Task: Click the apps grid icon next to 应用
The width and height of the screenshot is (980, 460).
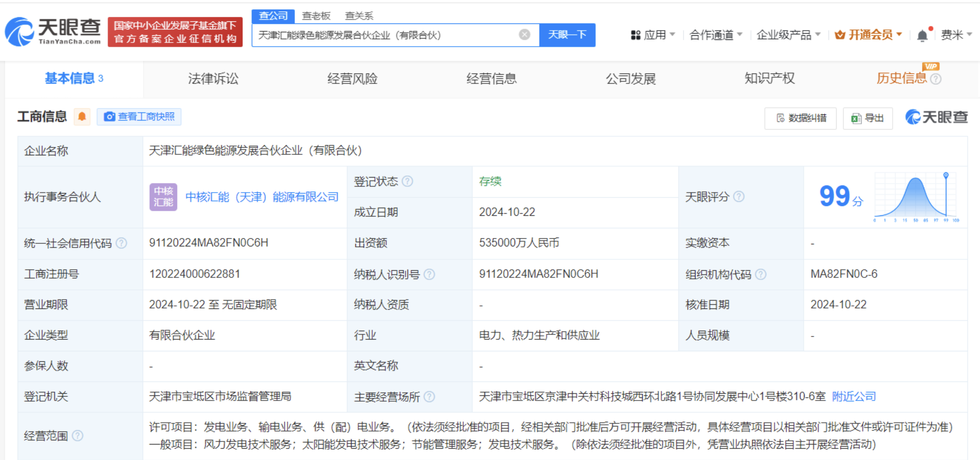Action: 636,35
